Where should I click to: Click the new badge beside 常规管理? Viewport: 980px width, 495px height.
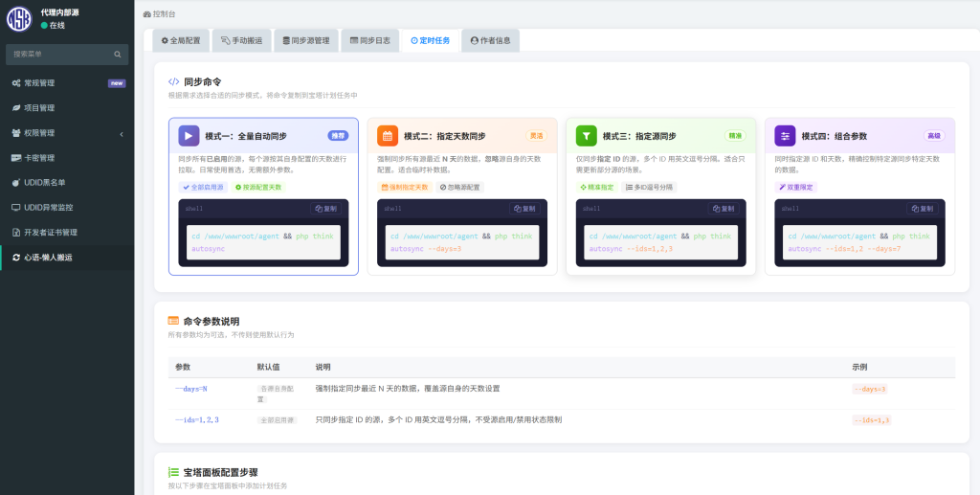117,83
